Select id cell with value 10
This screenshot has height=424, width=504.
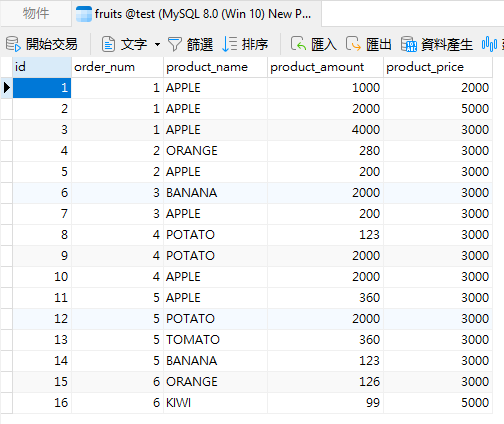click(42, 277)
